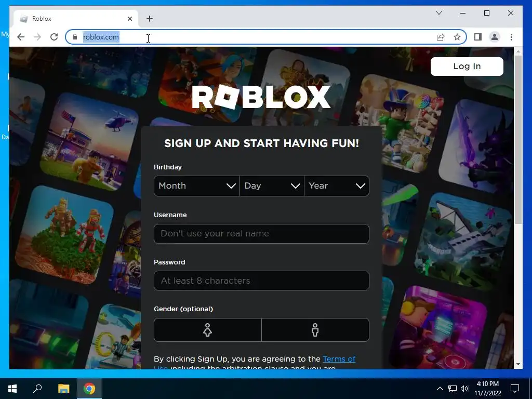
Task: Open Windows taskbar search
Action: (37, 389)
